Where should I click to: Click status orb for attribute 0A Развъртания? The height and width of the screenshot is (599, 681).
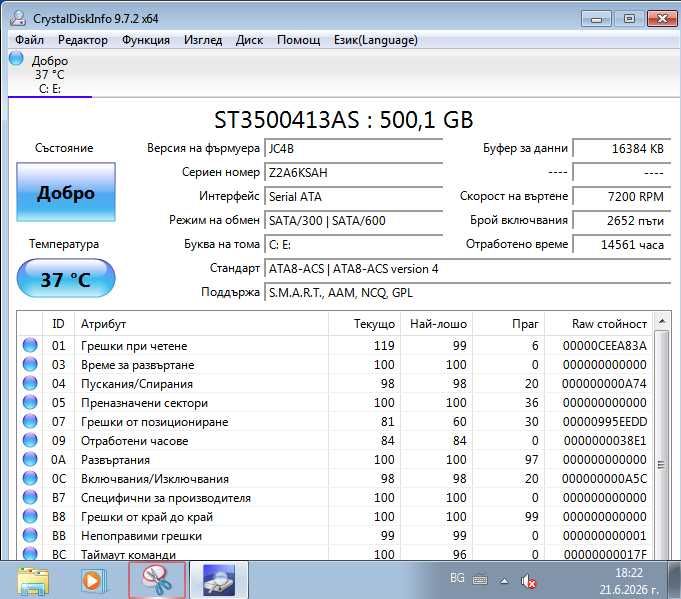click(x=30, y=459)
